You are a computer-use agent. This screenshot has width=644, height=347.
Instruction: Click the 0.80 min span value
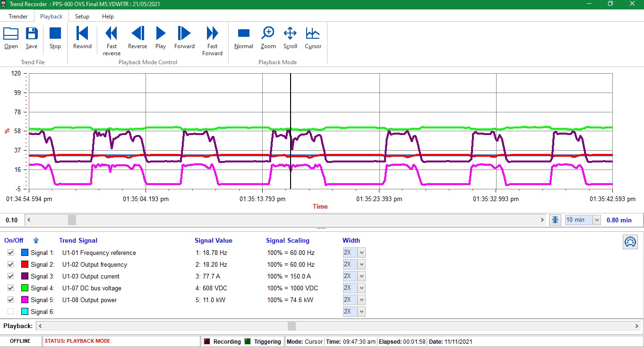point(619,220)
